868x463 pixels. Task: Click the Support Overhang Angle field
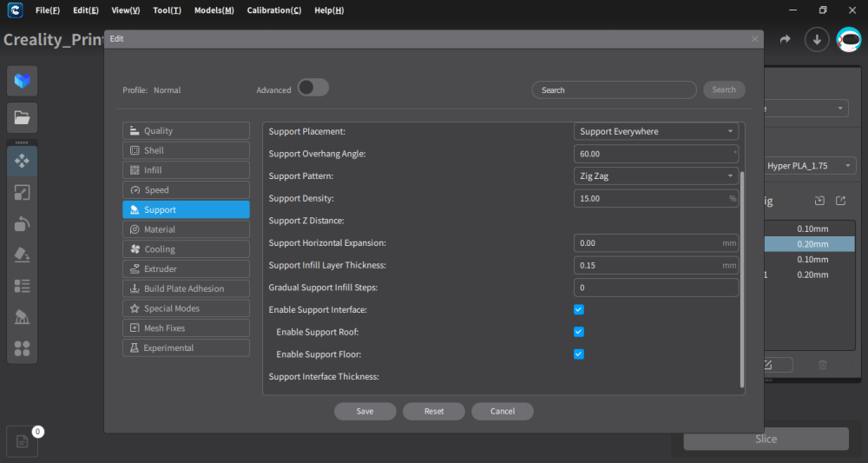click(x=656, y=154)
